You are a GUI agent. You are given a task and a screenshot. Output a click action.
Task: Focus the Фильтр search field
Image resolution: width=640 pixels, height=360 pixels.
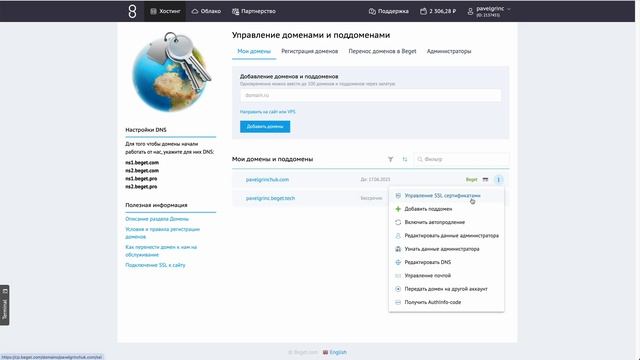point(462,159)
